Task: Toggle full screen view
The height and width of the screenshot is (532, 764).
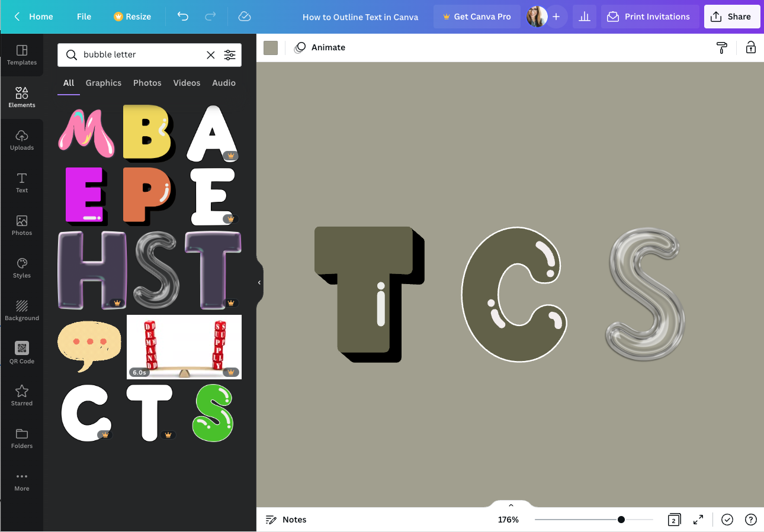Action: (698, 520)
